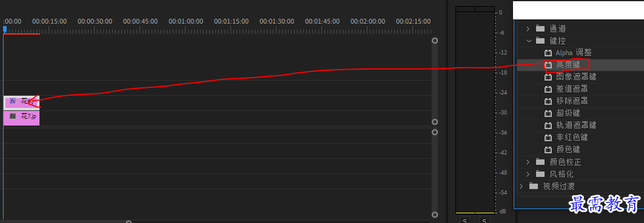The width and height of the screenshot is (644, 223).
Task: Select the 超级键 effect icon
Action: coord(548,113)
